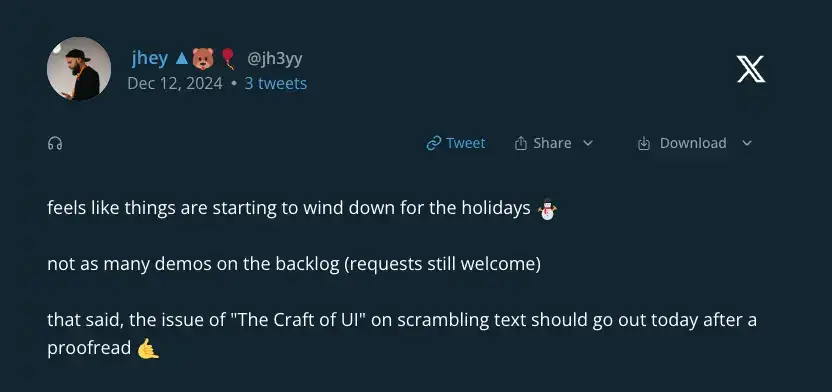Screen dimensions: 832x392
Task: Click the chain link icon beside Tweet
Action: tap(434, 143)
